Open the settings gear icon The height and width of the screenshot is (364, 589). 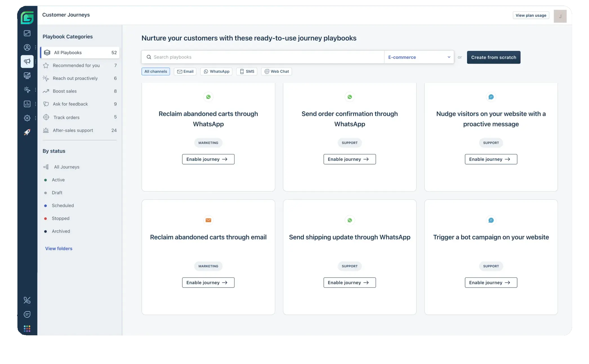tap(27, 118)
